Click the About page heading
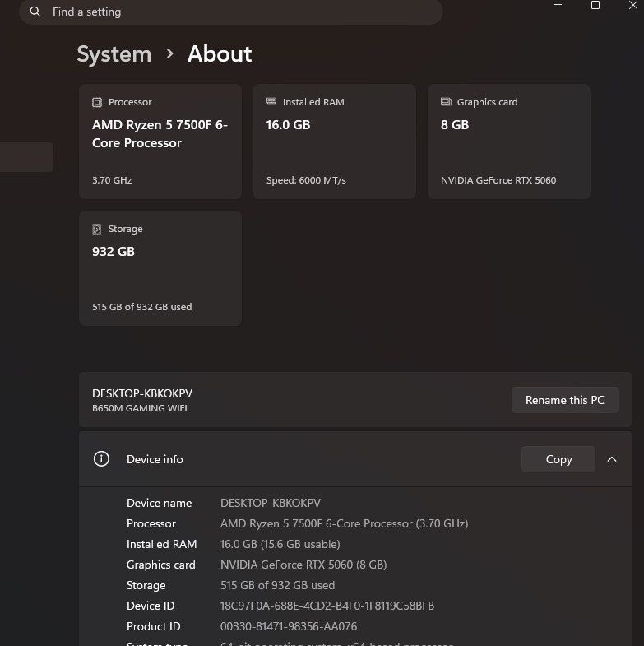Image resolution: width=644 pixels, height=646 pixels. click(x=220, y=54)
